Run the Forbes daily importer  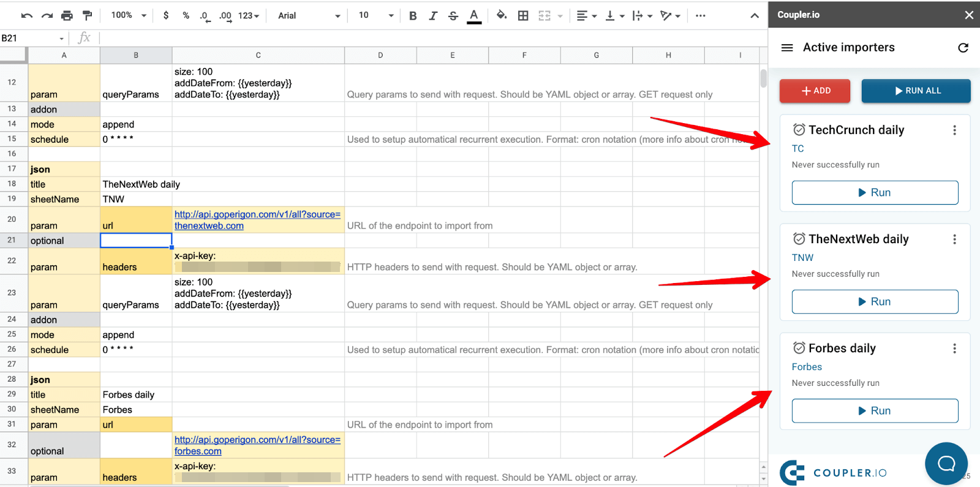click(x=875, y=410)
